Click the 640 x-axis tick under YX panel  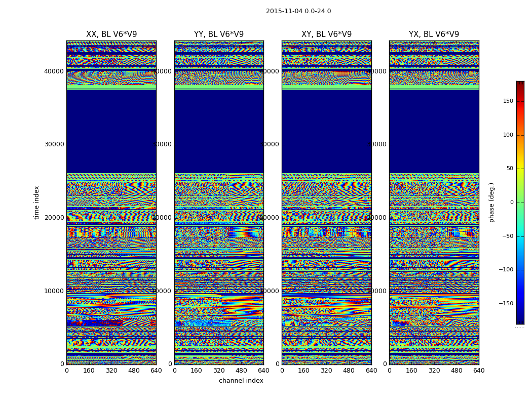tap(478, 371)
